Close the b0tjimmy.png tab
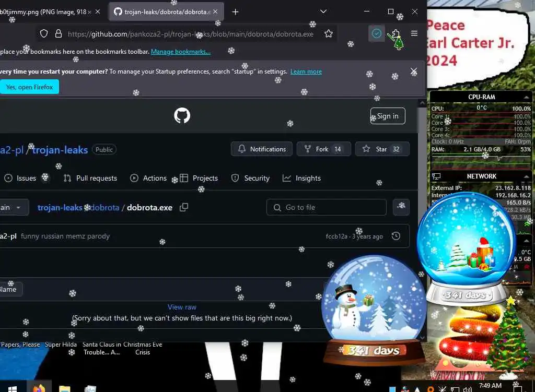This screenshot has width=535, height=392. pyautogui.click(x=98, y=11)
